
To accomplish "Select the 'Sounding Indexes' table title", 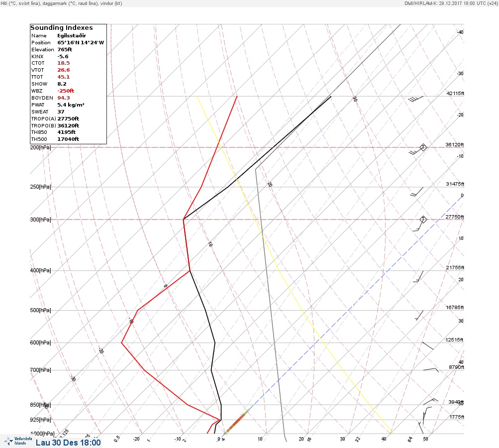I will click(61, 28).
